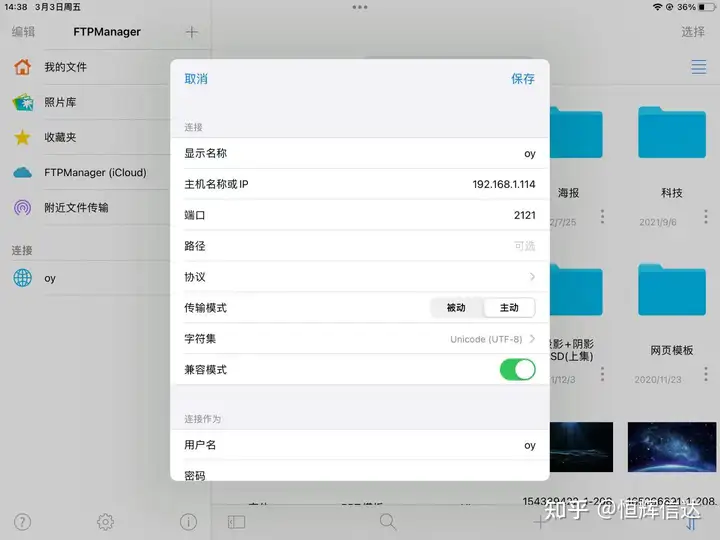Select Passive (被动) transfer mode

click(456, 308)
